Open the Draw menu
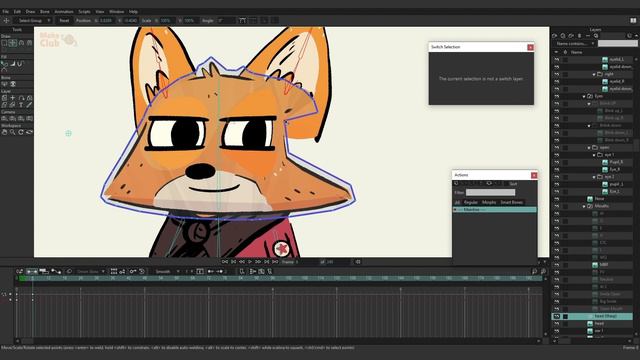Image resolution: width=640 pixels, height=360 pixels. click(30, 12)
